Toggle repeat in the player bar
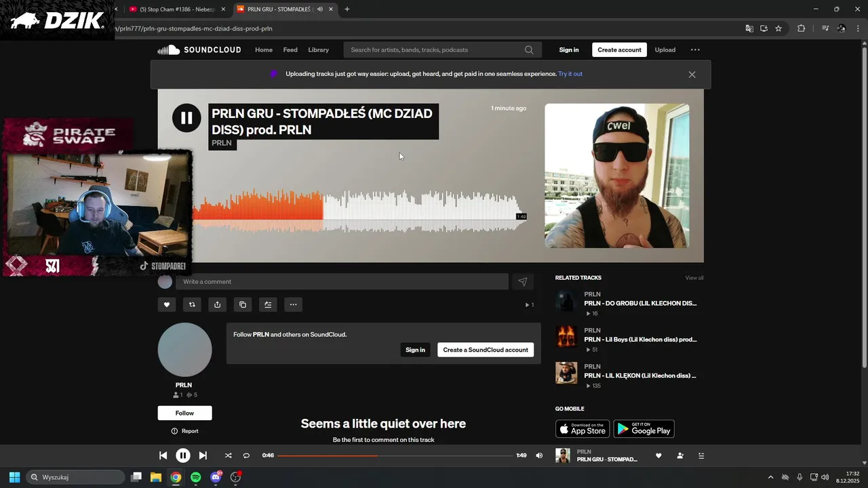The height and width of the screenshot is (488, 868). point(246,455)
